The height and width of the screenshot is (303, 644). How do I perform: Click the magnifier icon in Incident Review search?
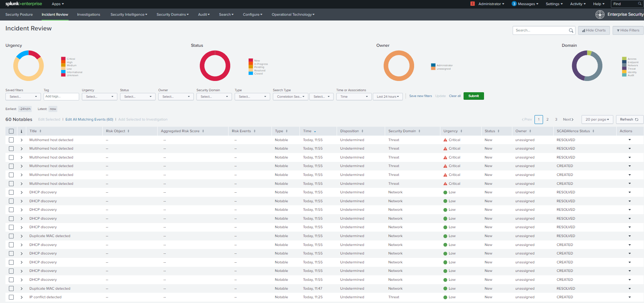(571, 30)
